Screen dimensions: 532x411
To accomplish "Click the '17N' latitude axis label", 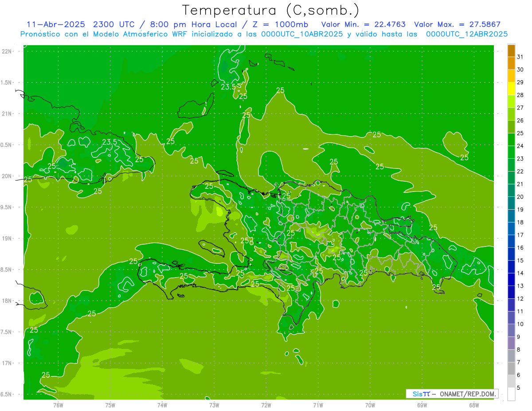I will [7, 363].
